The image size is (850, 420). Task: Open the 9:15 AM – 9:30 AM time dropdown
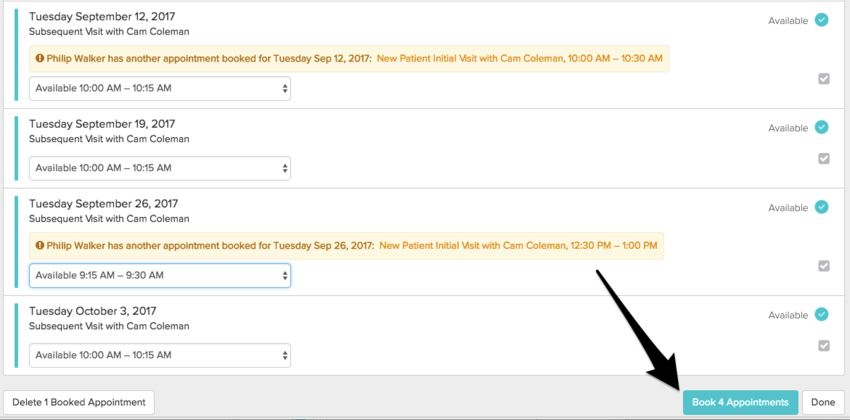point(160,275)
